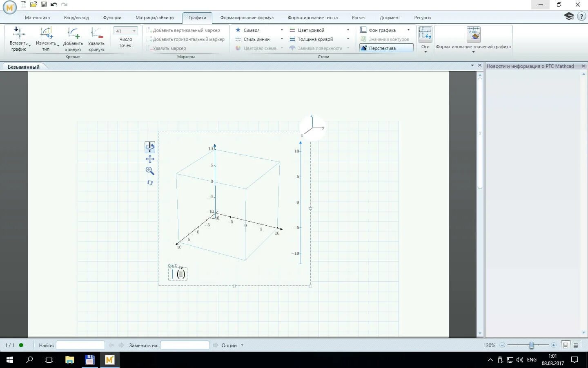Image resolution: width=588 pixels, height=368 pixels.
Task: Click the Redo arrow icon
Action: click(64, 4)
